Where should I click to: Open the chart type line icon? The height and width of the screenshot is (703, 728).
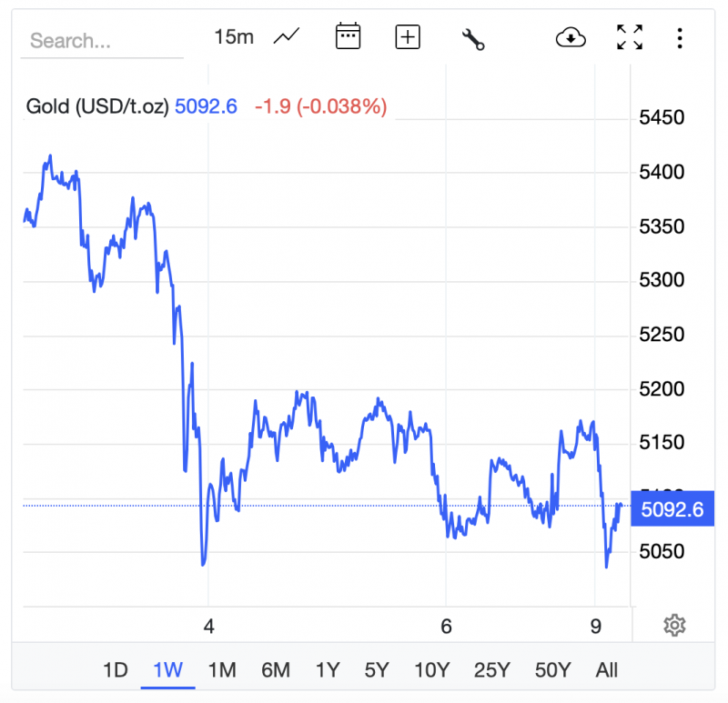(288, 36)
